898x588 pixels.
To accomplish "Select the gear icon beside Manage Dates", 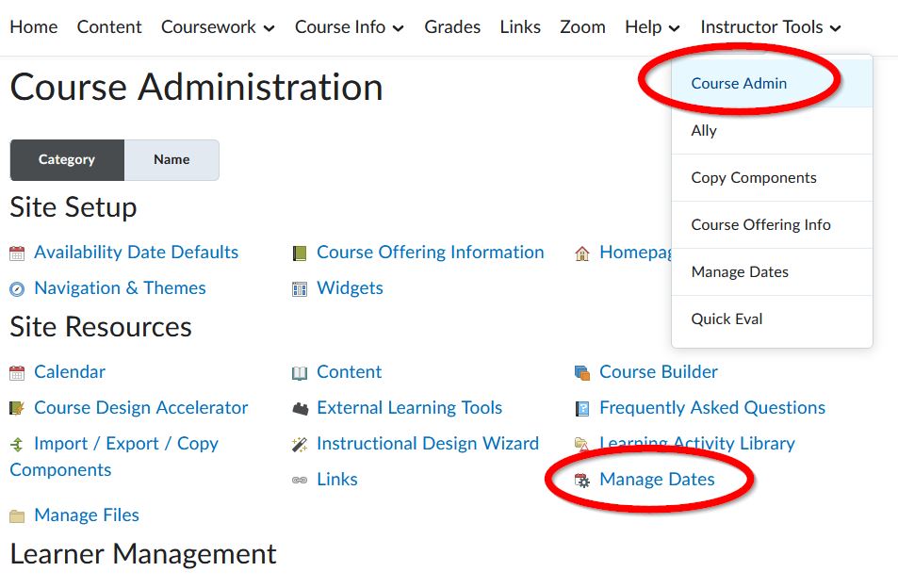I will 584,479.
